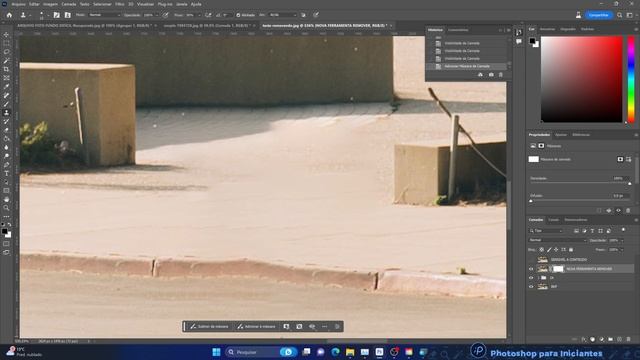Hide the NOVA FERRAMENTA REMOVER layer
This screenshot has width=640, height=360.
point(531,269)
